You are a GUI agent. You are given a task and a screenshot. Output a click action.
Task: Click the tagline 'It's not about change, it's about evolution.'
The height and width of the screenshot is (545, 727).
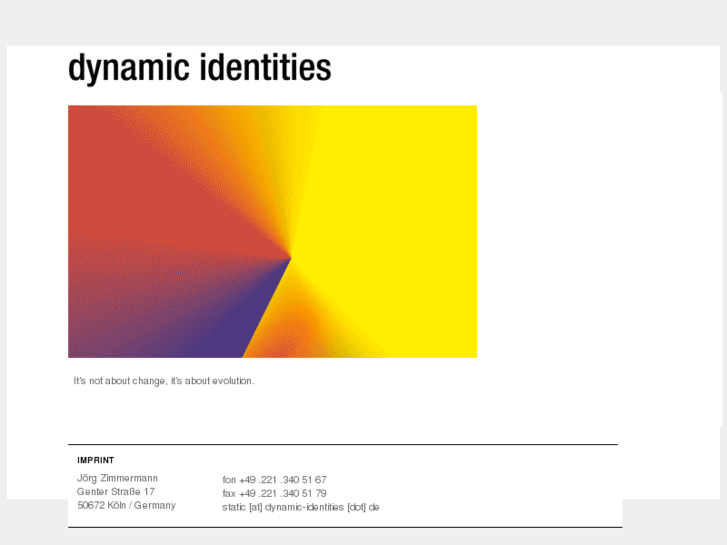click(164, 381)
